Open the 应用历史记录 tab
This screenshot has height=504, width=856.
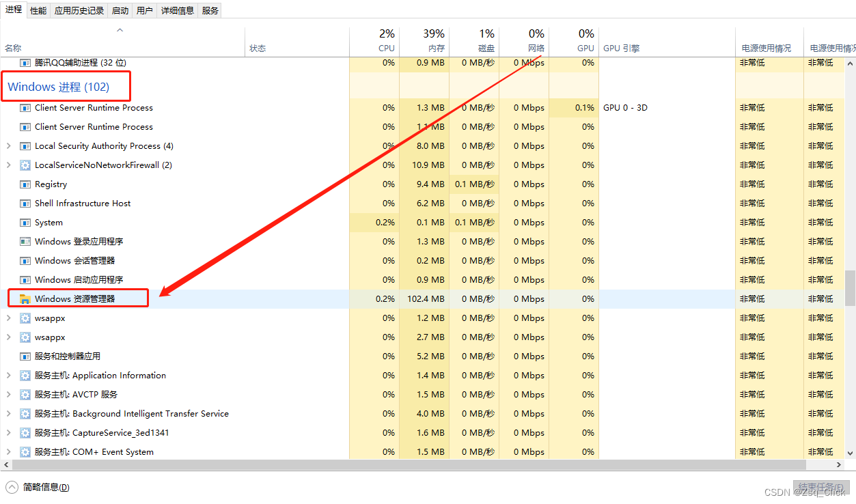pyautogui.click(x=79, y=10)
